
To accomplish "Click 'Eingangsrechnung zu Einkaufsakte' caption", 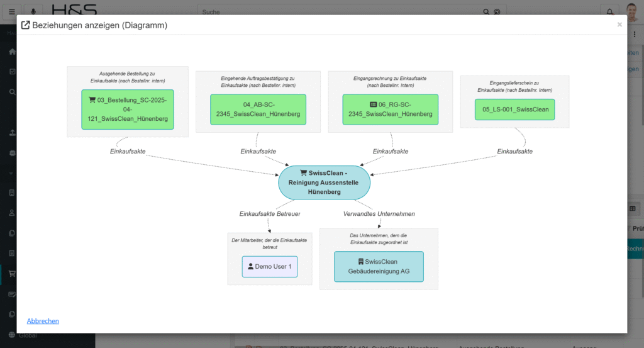I will [x=390, y=82].
